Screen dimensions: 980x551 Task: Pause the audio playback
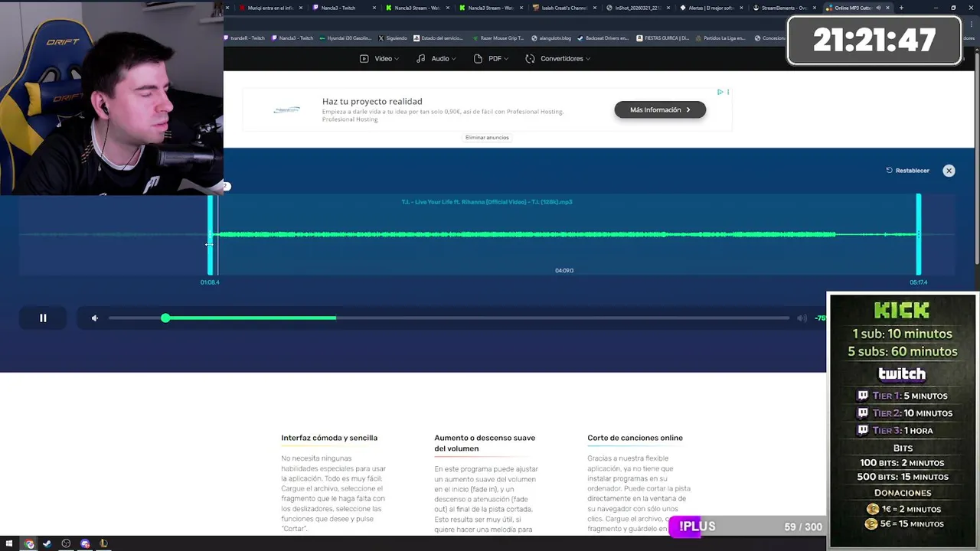click(43, 318)
